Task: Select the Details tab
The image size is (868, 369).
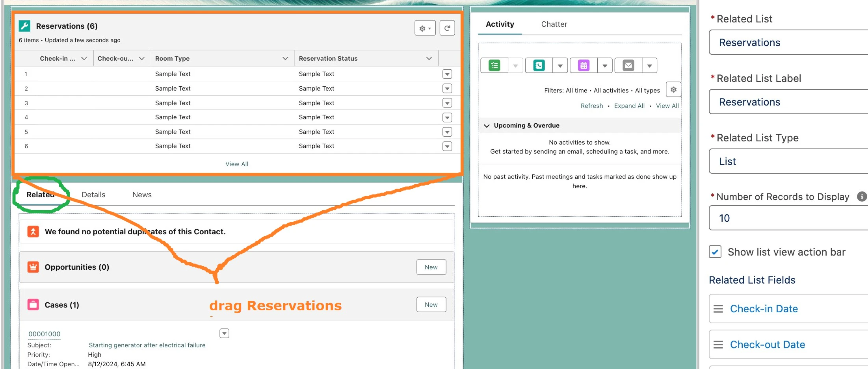Action: [x=93, y=195]
